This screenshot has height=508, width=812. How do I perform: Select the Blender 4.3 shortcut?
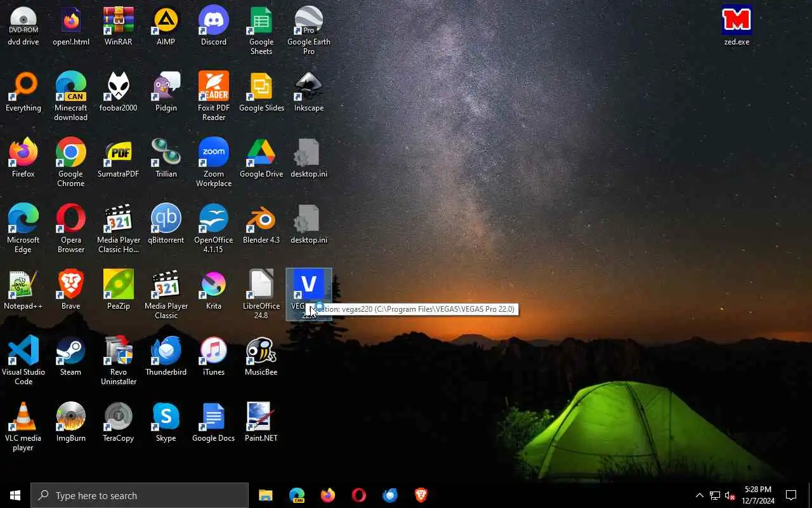click(x=261, y=224)
